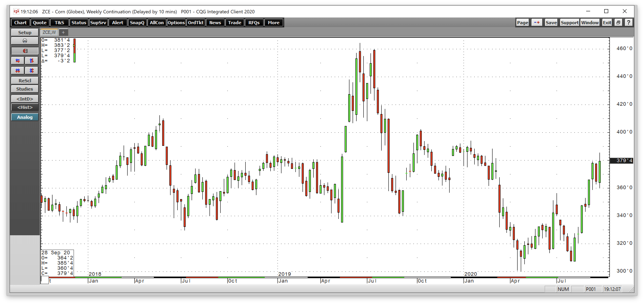Click the C= 379'4 close value
The width and height of the screenshot is (644, 304).
[x=57, y=273]
